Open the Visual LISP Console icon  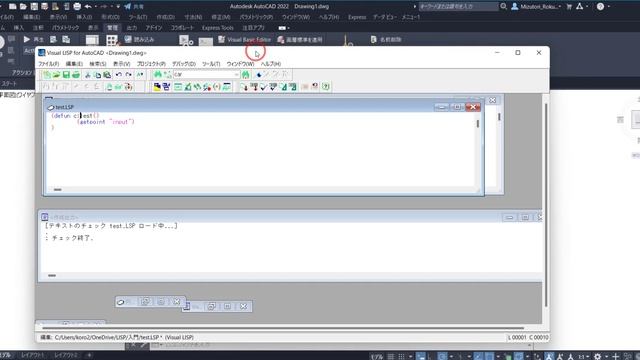(x=178, y=87)
